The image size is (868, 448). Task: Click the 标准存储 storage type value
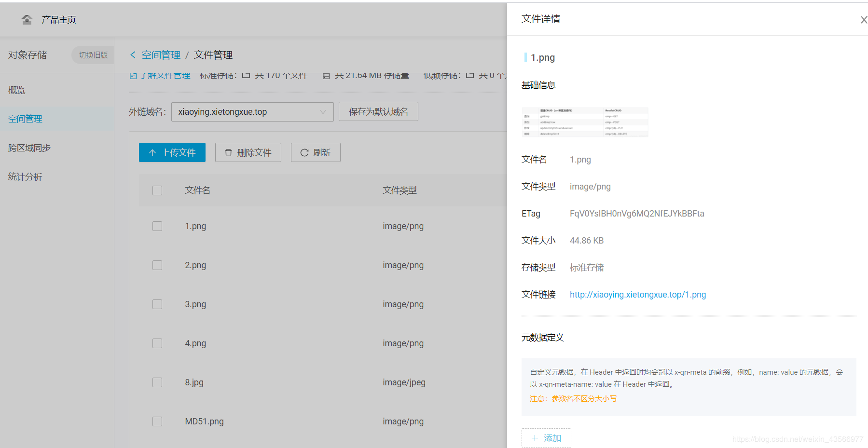(x=587, y=268)
